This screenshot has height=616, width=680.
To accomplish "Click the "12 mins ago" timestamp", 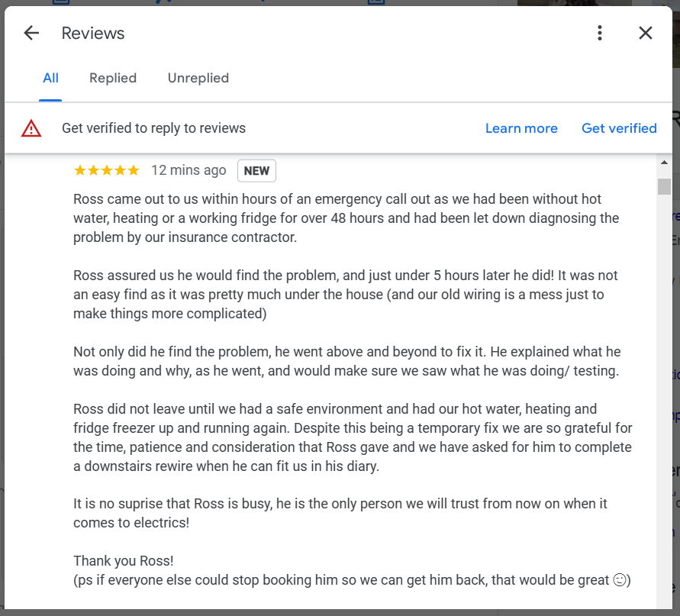I will click(x=189, y=170).
